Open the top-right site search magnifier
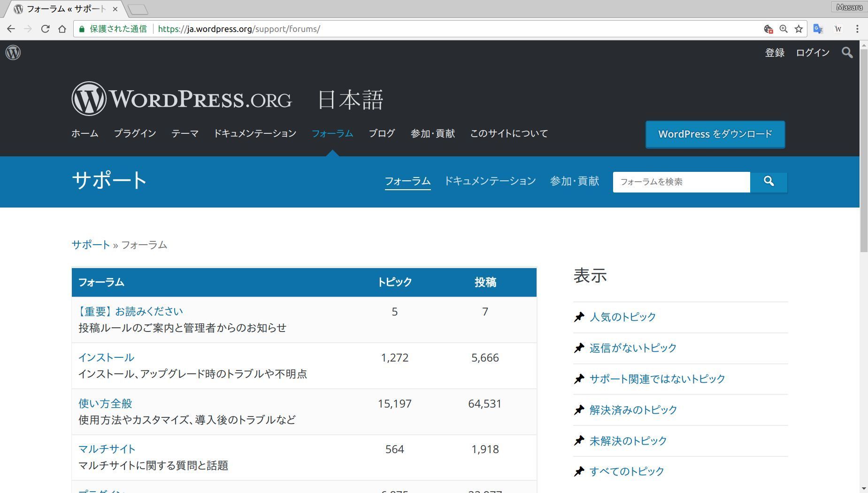The width and height of the screenshot is (868, 493). 847,53
